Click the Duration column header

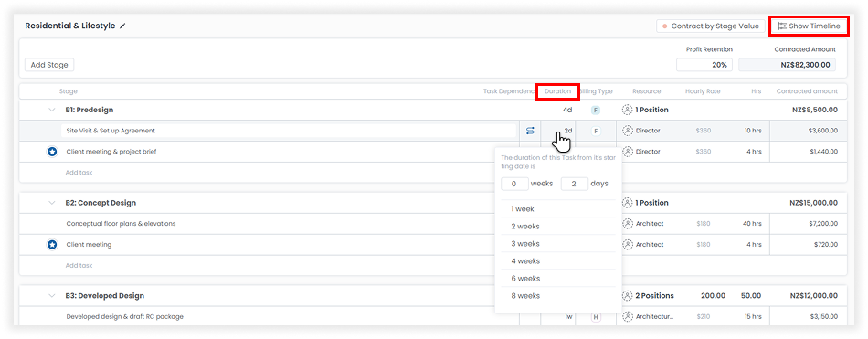[x=557, y=91]
